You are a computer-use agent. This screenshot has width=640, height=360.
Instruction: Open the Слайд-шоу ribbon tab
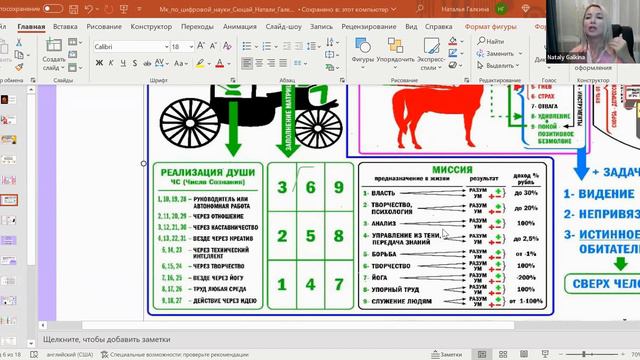tap(283, 27)
